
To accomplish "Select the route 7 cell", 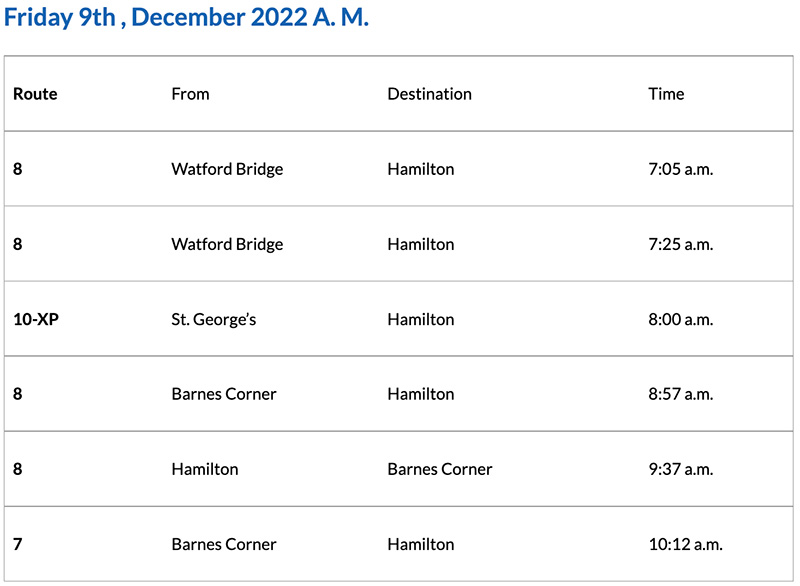I will (18, 544).
